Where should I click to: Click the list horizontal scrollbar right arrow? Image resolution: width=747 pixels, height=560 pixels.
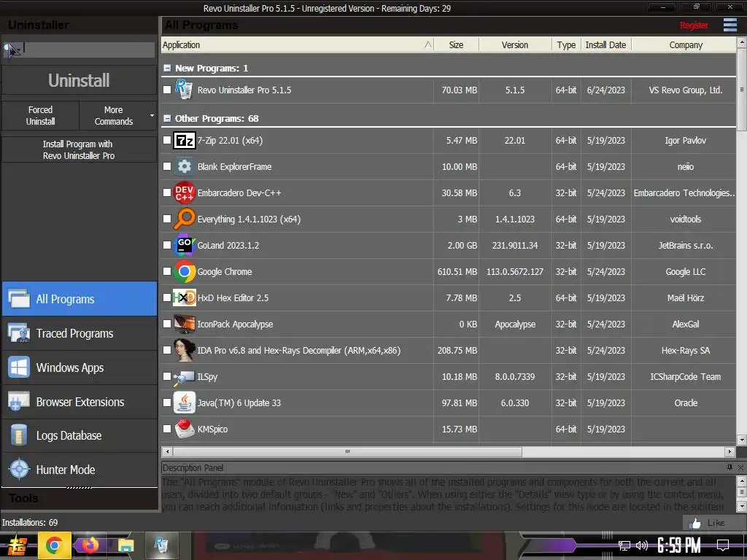[x=729, y=451]
